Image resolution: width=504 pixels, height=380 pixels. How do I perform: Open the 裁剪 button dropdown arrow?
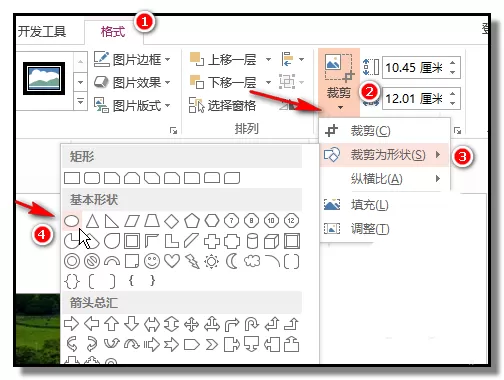tap(340, 107)
